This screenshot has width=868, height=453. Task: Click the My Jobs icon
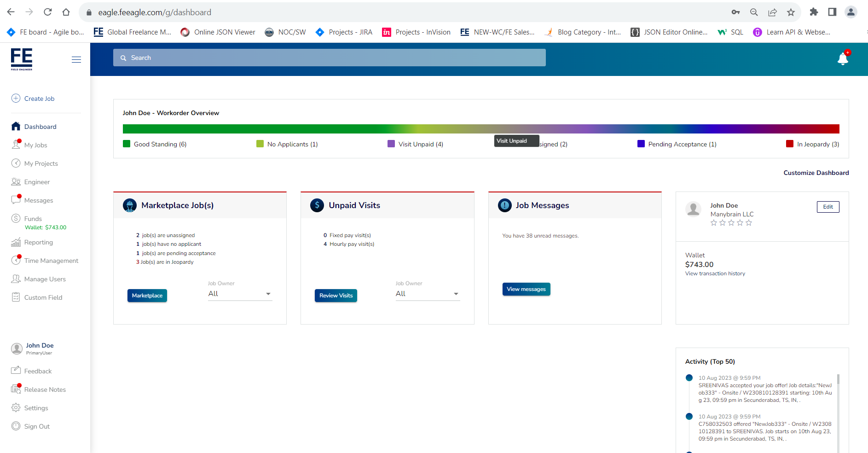pyautogui.click(x=16, y=144)
